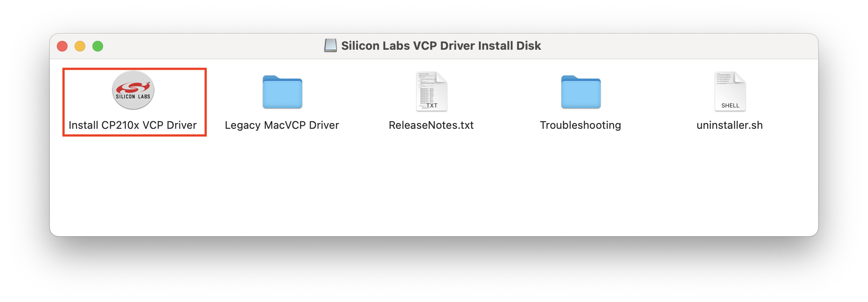
Task: Select the ReleaseNotes.txt filename label
Action: (431, 125)
